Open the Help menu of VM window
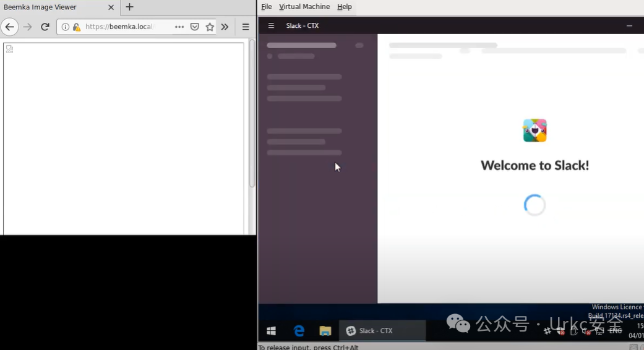 pyautogui.click(x=344, y=7)
